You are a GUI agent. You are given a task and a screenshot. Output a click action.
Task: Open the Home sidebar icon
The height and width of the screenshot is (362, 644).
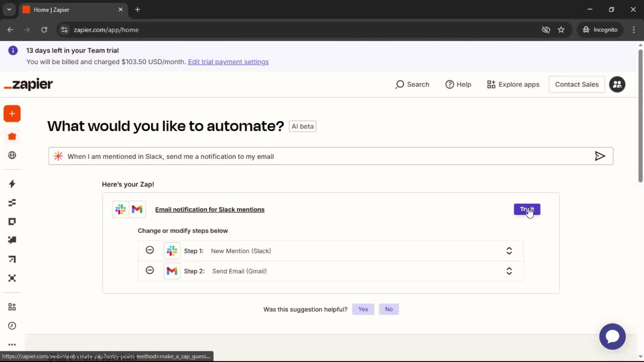click(x=12, y=136)
